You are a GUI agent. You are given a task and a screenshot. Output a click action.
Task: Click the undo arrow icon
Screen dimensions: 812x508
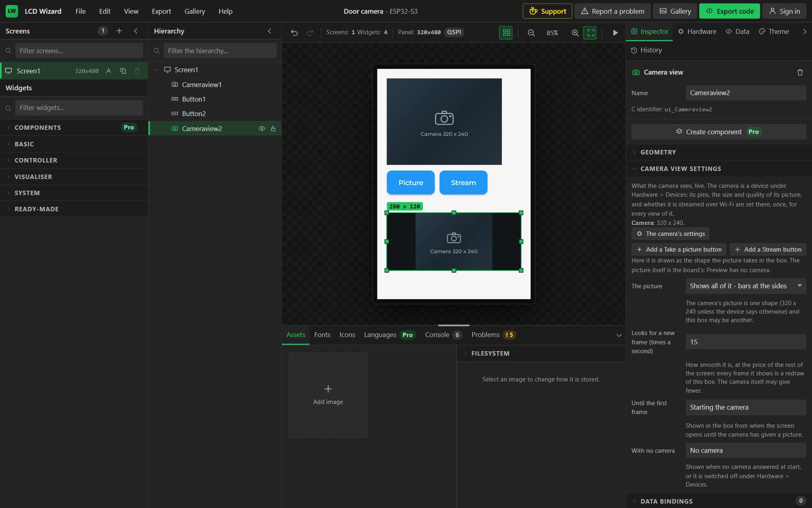tap(294, 33)
